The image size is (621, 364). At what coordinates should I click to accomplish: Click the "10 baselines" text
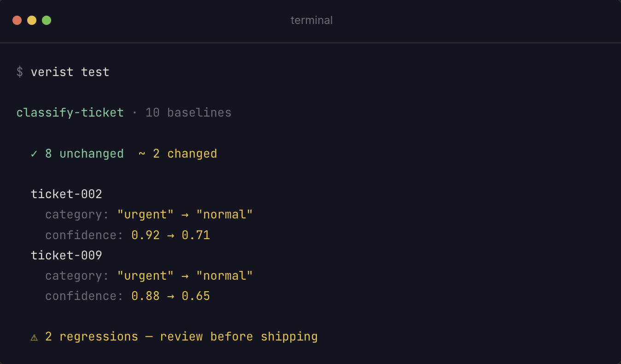click(x=188, y=113)
